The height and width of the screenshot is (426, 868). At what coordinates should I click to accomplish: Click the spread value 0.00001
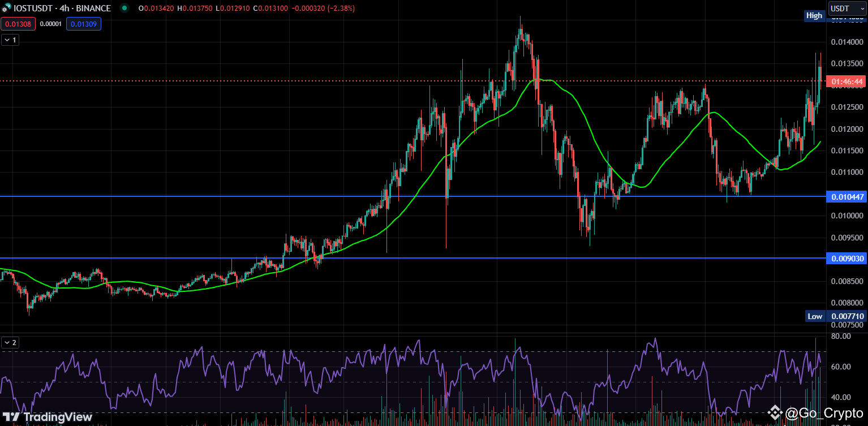click(x=51, y=24)
